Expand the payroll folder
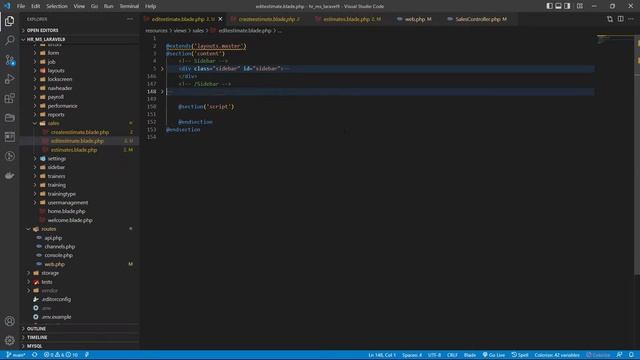The image size is (640, 360). pos(56,97)
